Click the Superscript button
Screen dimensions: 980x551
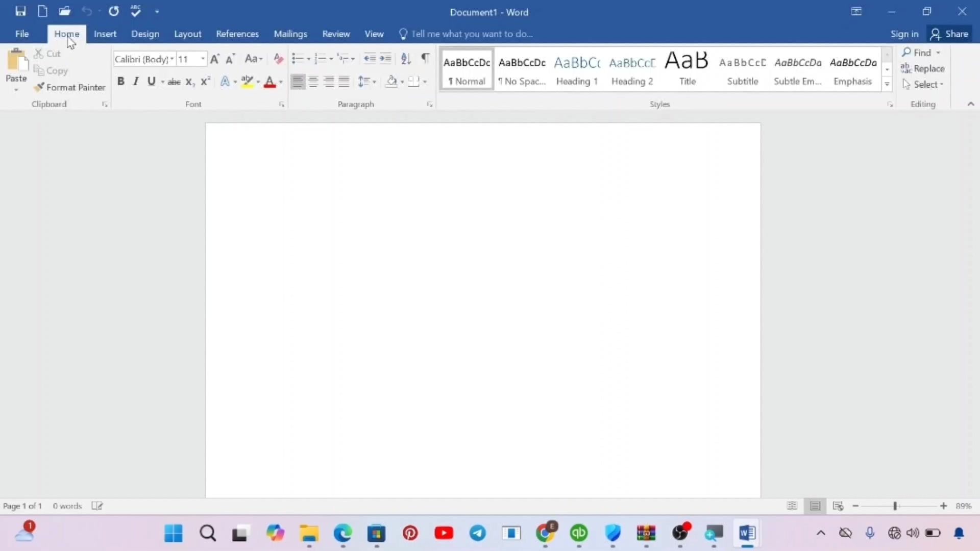click(205, 82)
